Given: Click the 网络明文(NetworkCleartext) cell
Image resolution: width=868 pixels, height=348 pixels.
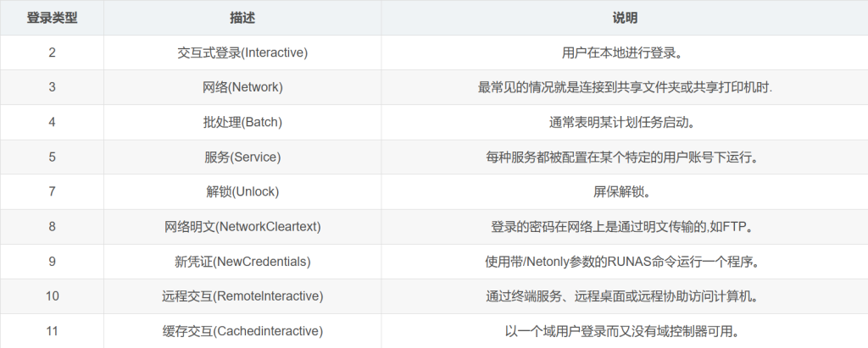Looking at the screenshot, I should (x=242, y=226).
